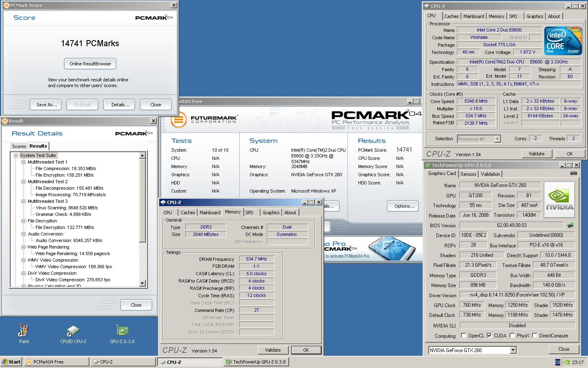This screenshot has width=588, height=368.
Task: Toggle the PhysX checkbox
Action: (x=512, y=336)
